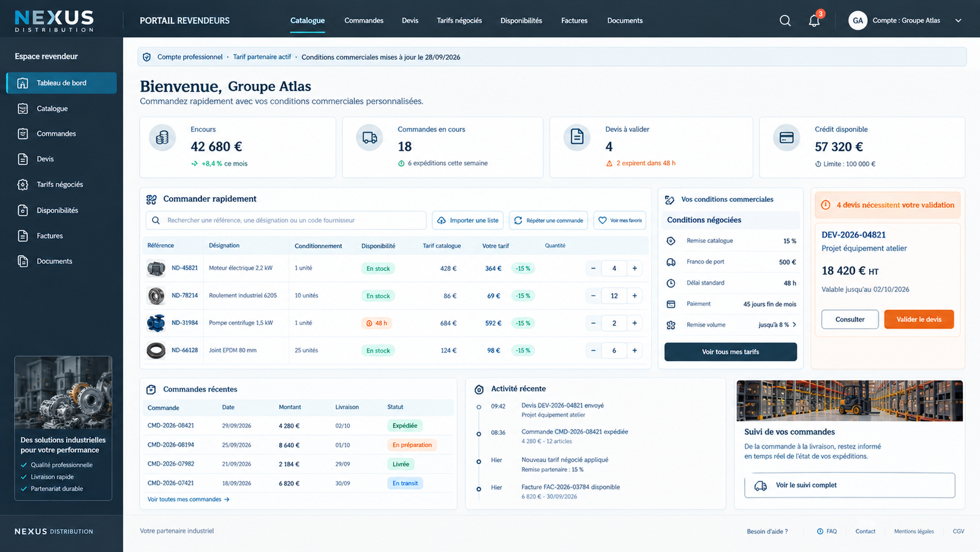
Task: Click Facture FAC-2026-03784 disponible activity entry
Action: 571,487
